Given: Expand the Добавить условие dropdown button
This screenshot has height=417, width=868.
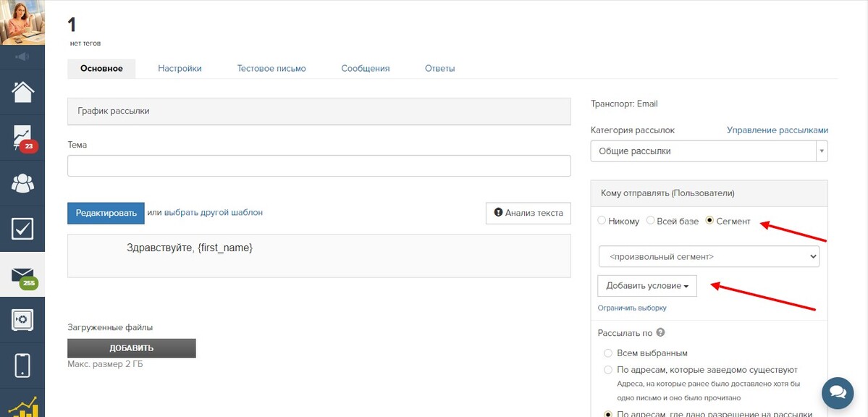Looking at the screenshot, I should coord(647,286).
